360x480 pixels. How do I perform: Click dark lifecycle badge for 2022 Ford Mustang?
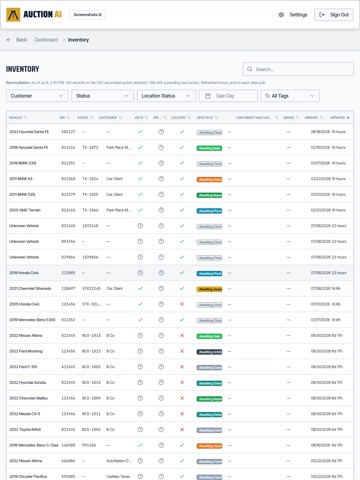209,352
